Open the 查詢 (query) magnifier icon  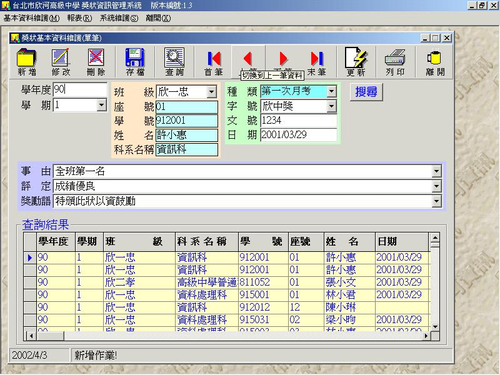[x=174, y=62]
